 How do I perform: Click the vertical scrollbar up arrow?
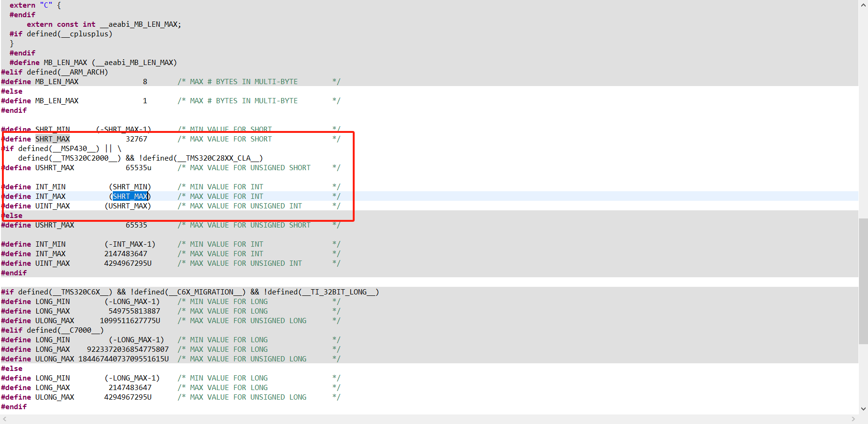click(863, 5)
